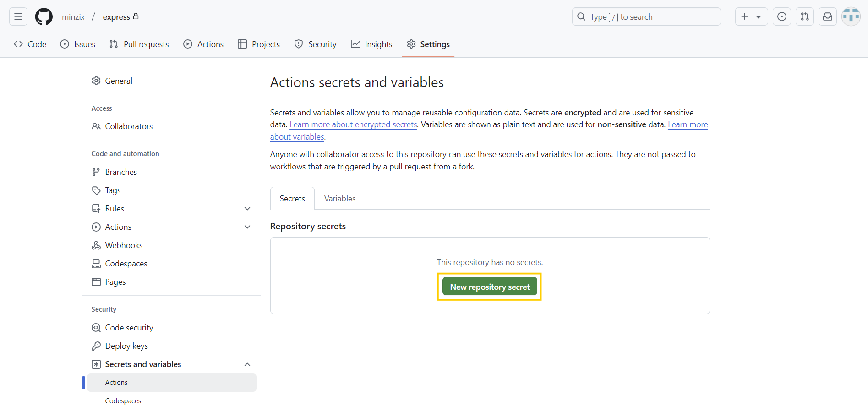Go to the Insights repository tab
Viewport: 868px width, 411px height.
371,44
